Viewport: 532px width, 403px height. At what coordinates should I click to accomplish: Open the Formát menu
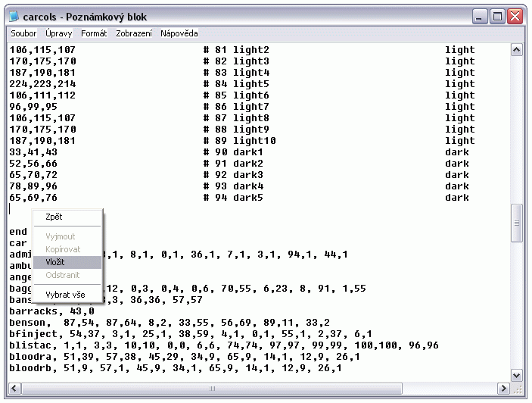94,33
